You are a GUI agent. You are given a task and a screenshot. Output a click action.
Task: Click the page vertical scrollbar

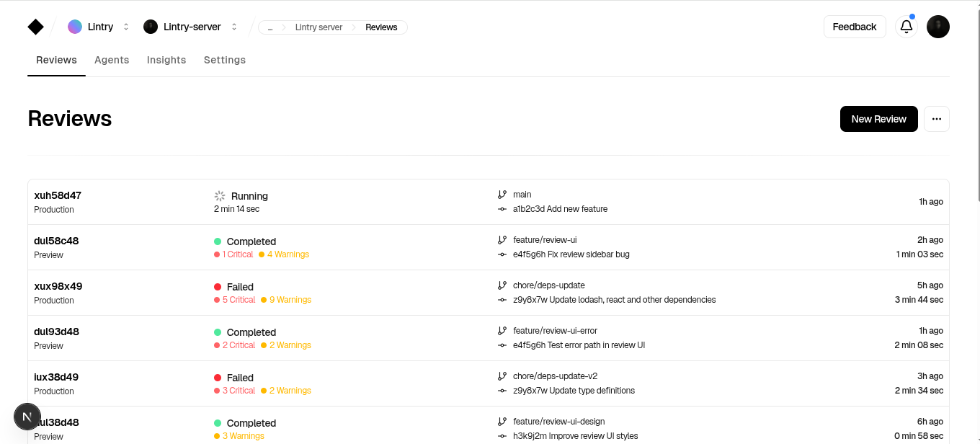(977, 101)
